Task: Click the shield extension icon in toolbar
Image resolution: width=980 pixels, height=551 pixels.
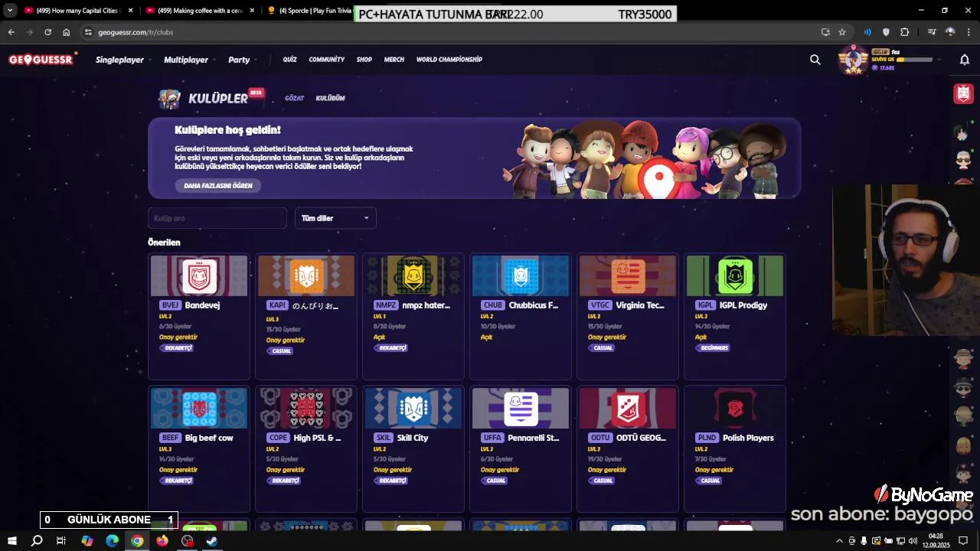Action: (x=886, y=32)
